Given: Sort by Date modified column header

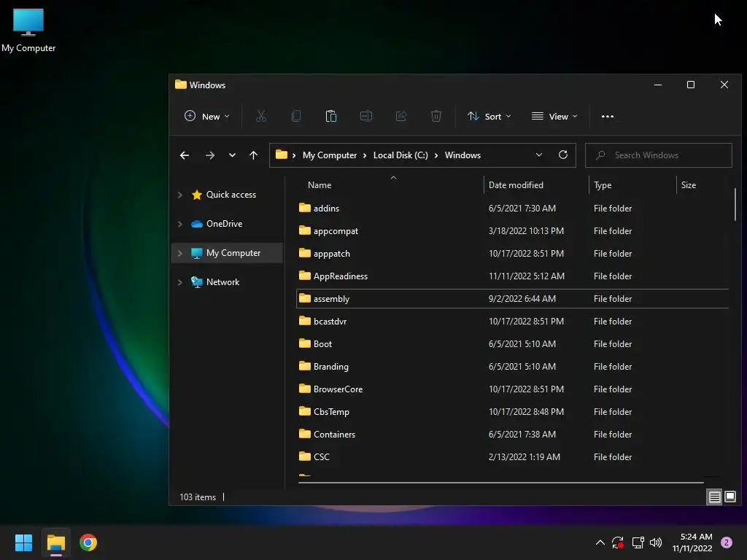Looking at the screenshot, I should pos(516,184).
